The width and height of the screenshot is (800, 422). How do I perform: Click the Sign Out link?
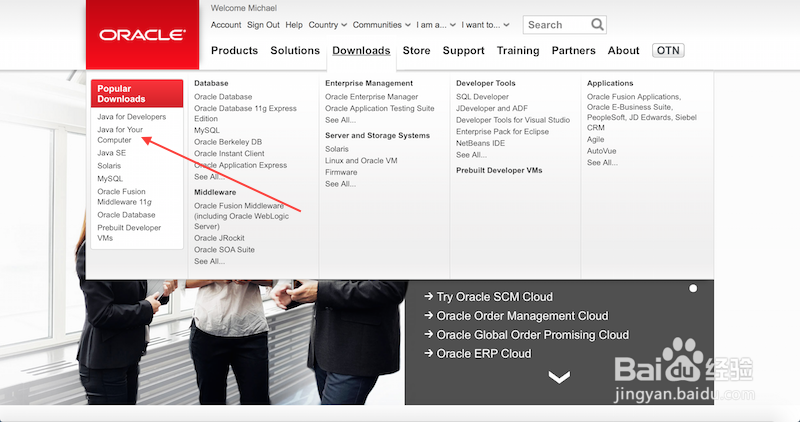tap(263, 24)
